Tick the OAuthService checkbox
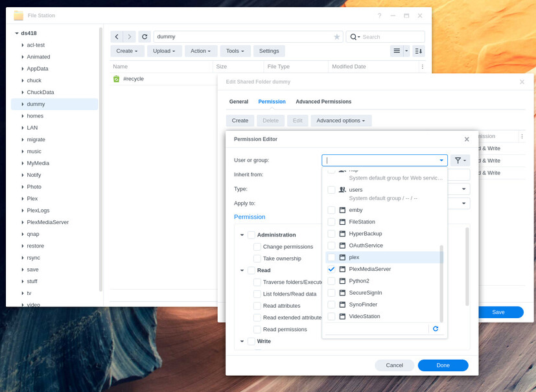536x392 pixels. pos(331,246)
